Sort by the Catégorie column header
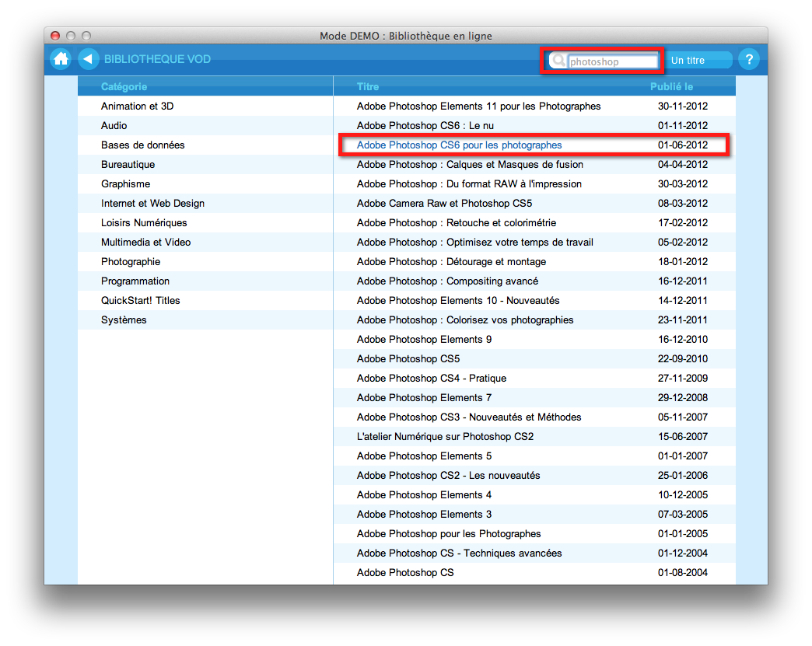 (x=124, y=86)
